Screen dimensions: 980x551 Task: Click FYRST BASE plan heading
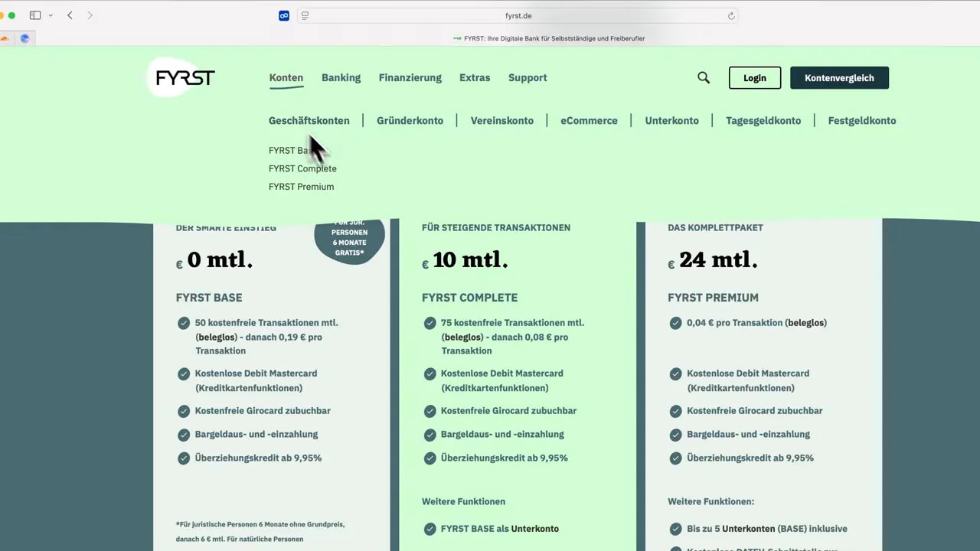209,298
